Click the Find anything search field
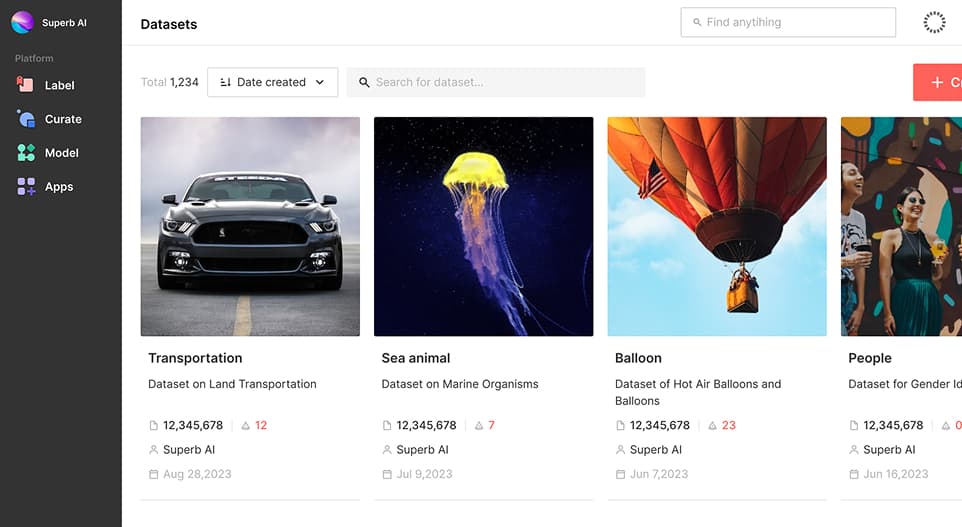 tap(788, 22)
